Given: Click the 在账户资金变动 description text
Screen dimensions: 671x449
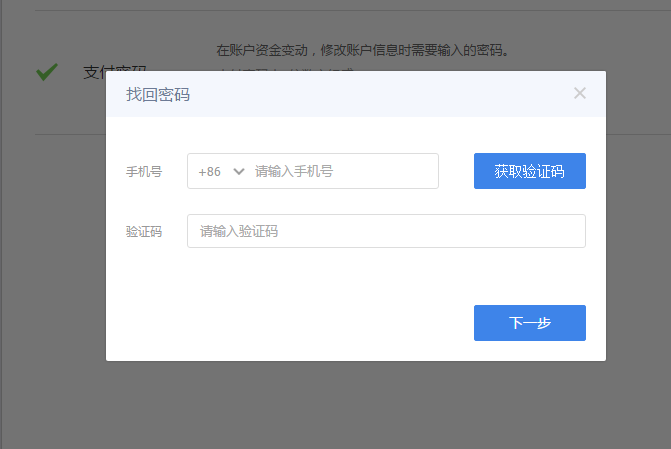Looking at the screenshot, I should (x=362, y=49).
